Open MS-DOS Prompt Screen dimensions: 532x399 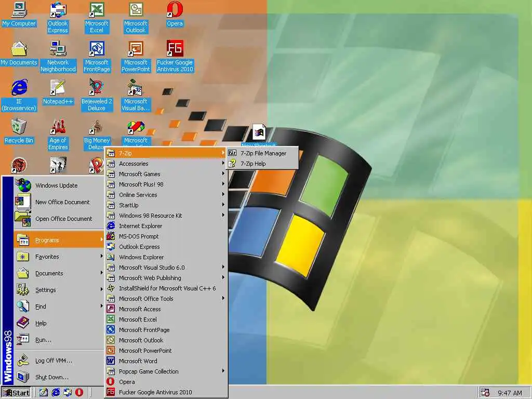pos(166,236)
